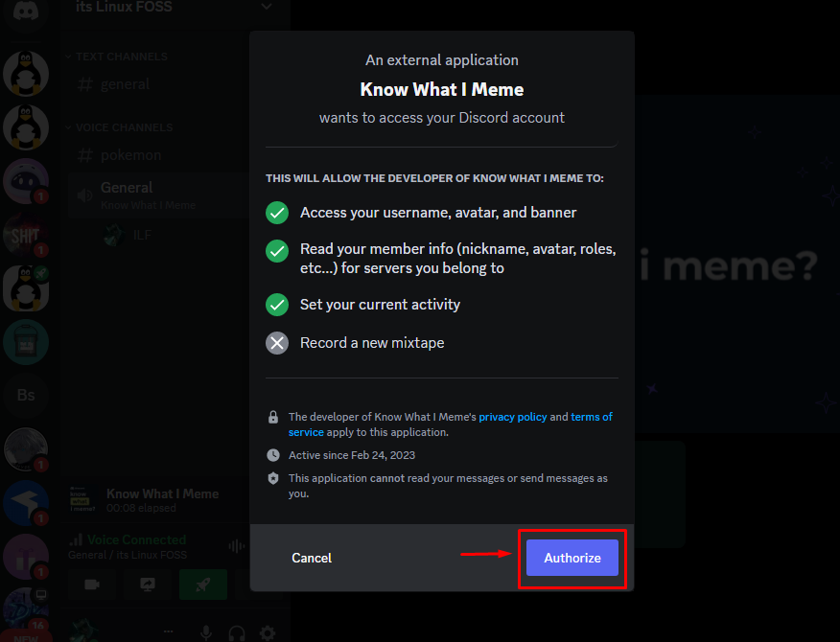The height and width of the screenshot is (642, 840).
Task: Click the "Know What I Meme" modal heading
Action: pyautogui.click(x=442, y=89)
